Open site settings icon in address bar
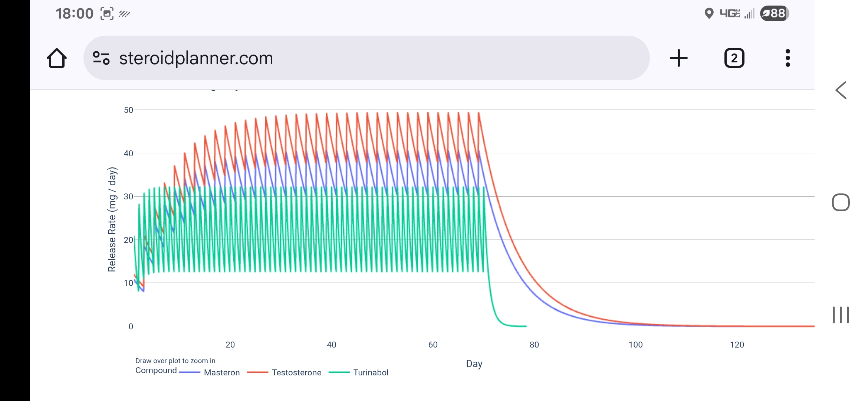This screenshot has height=401, width=868. click(101, 58)
